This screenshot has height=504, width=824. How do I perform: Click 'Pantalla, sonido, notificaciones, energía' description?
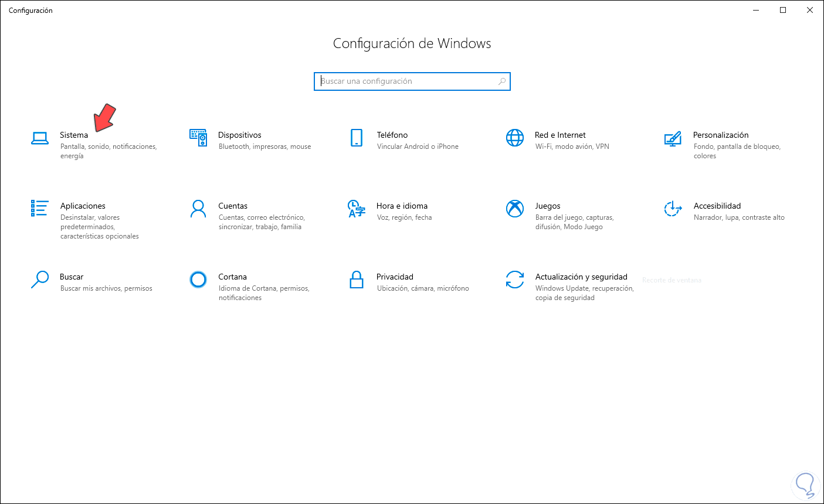(x=108, y=151)
